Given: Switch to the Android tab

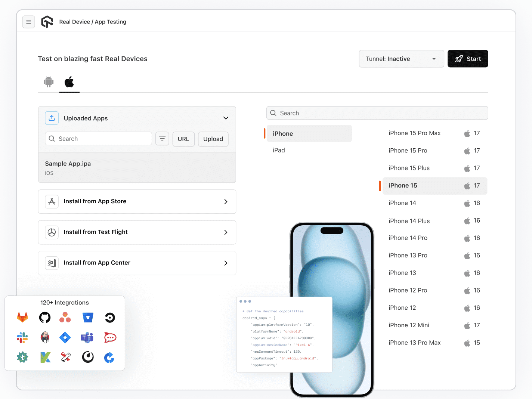Looking at the screenshot, I should [49, 82].
